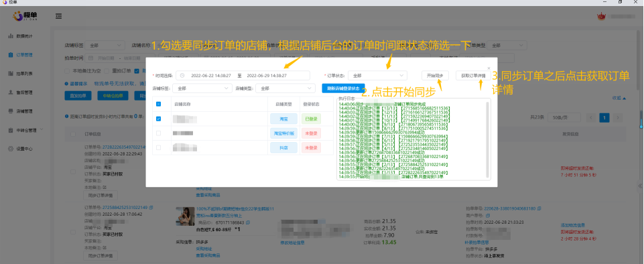
Task: Open 订单管理 in the sidebar
Action: tap(24, 54)
